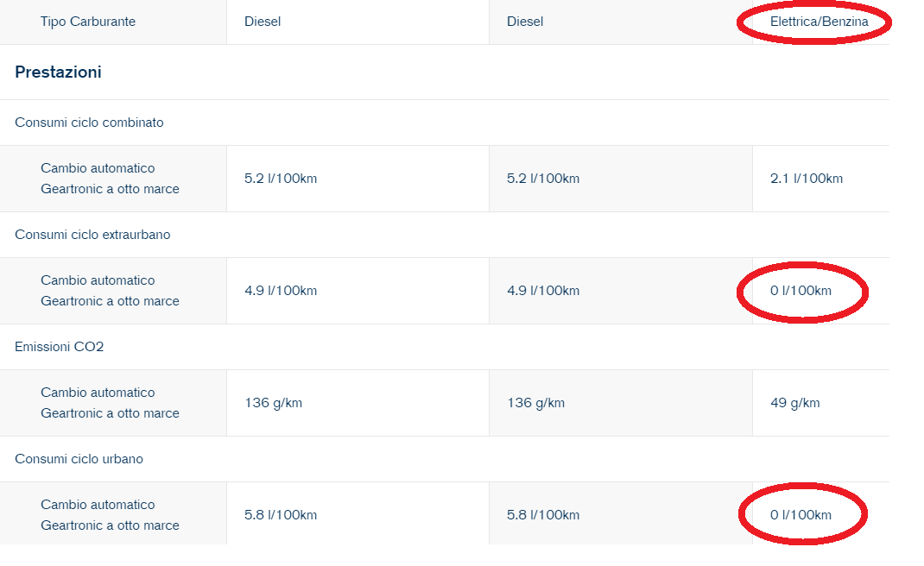Click the Emissioni CO2 row header
The height and width of the screenshot is (566, 924).
[59, 347]
